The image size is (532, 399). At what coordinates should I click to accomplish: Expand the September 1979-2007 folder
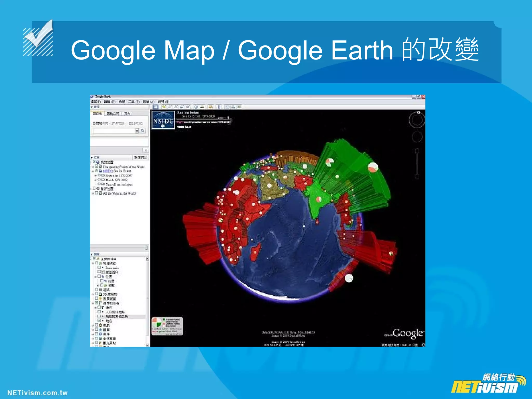click(95, 176)
